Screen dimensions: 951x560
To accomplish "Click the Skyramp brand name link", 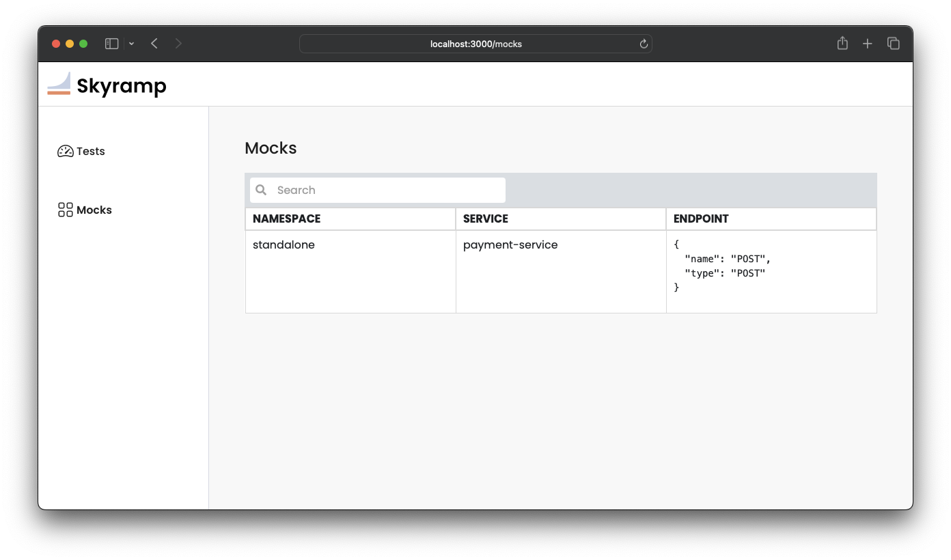I will [122, 85].
